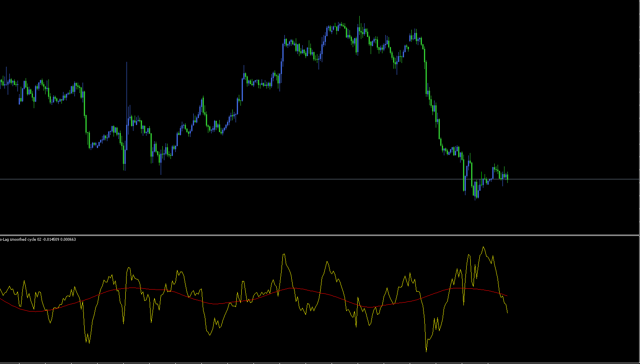Select the most recent candle on the chart

click(507, 177)
